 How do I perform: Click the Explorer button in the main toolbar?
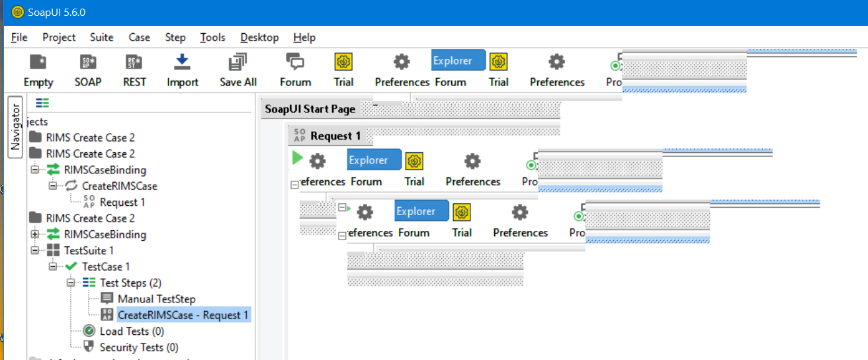(x=458, y=60)
